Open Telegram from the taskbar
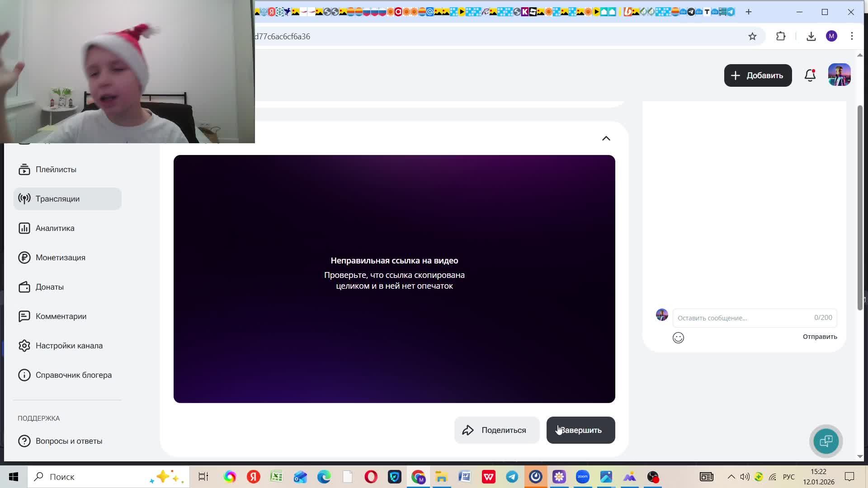The image size is (868, 488). point(512,477)
